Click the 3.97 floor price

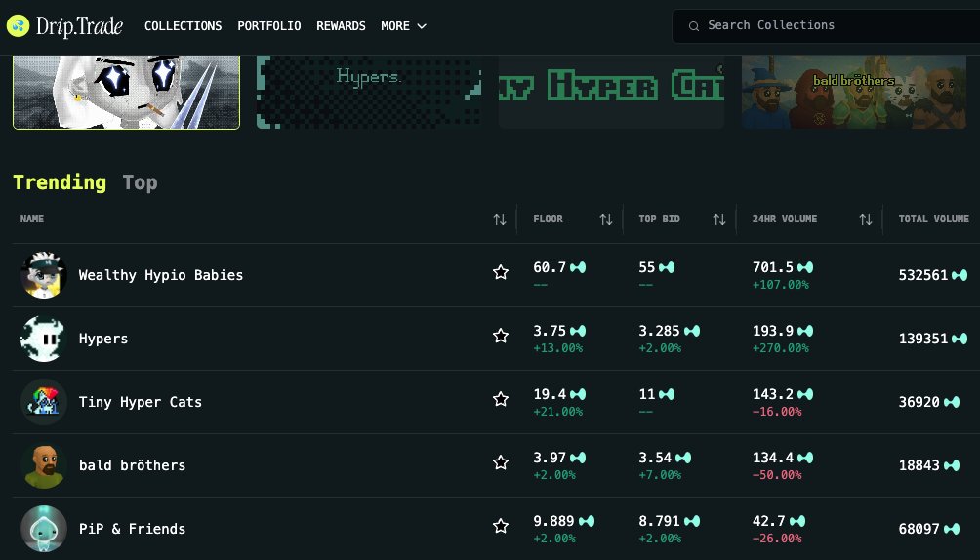coord(550,458)
